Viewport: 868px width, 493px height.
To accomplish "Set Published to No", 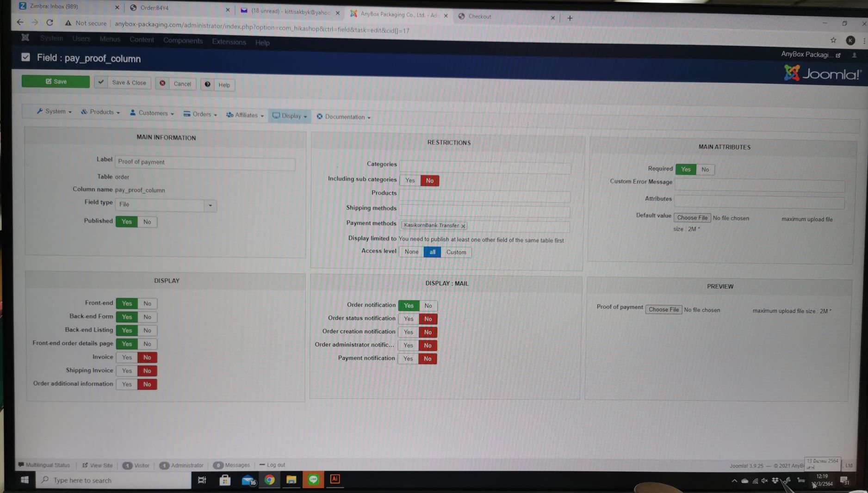I will point(147,222).
